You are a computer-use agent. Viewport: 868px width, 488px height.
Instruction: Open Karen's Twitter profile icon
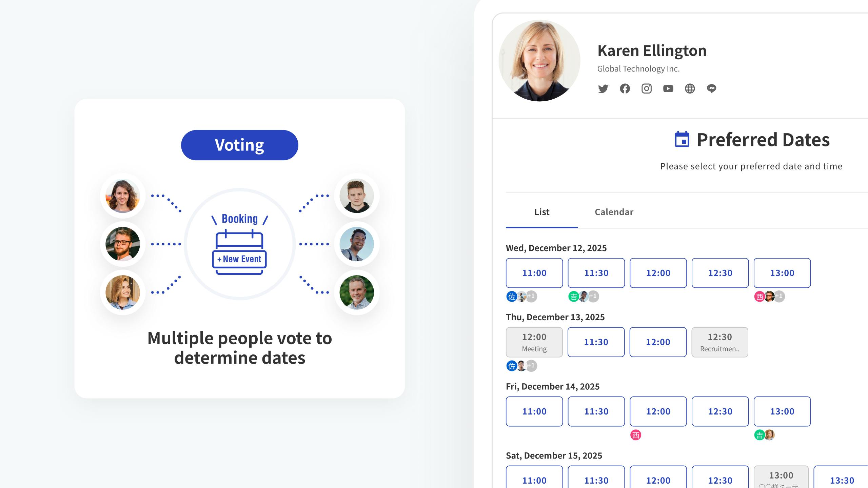(x=603, y=89)
